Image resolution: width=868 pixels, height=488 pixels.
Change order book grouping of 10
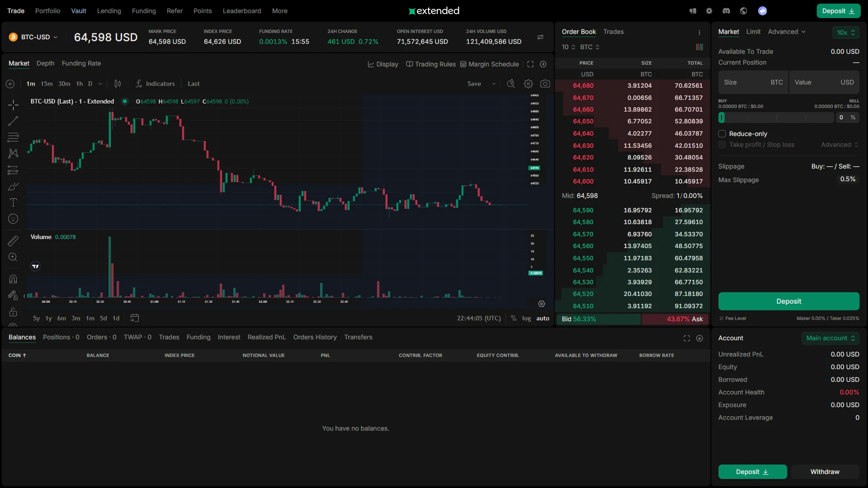click(x=568, y=47)
